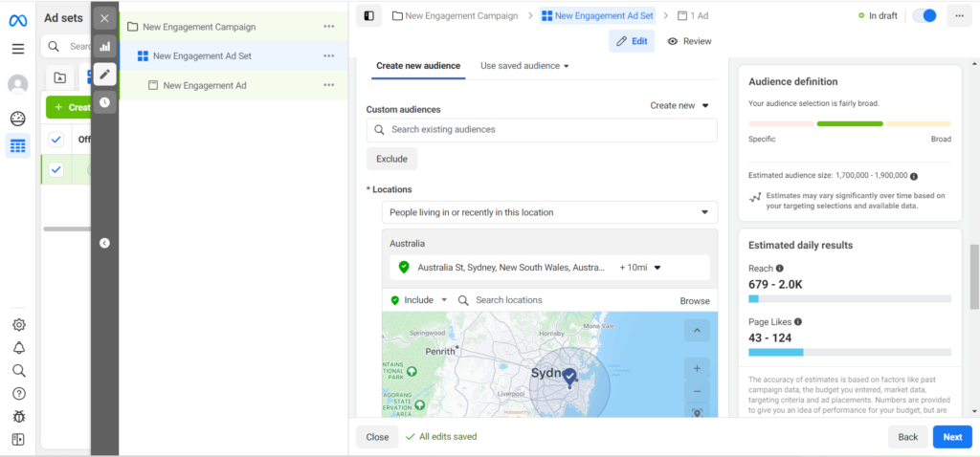Click the map drop pin button
Image resolution: width=980 pixels, height=457 pixels.
(x=697, y=412)
